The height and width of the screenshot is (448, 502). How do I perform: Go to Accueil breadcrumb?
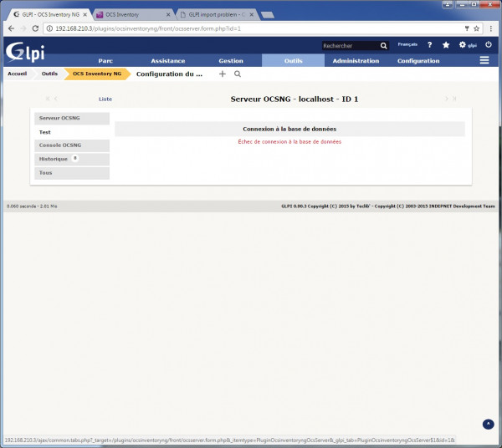click(x=18, y=74)
